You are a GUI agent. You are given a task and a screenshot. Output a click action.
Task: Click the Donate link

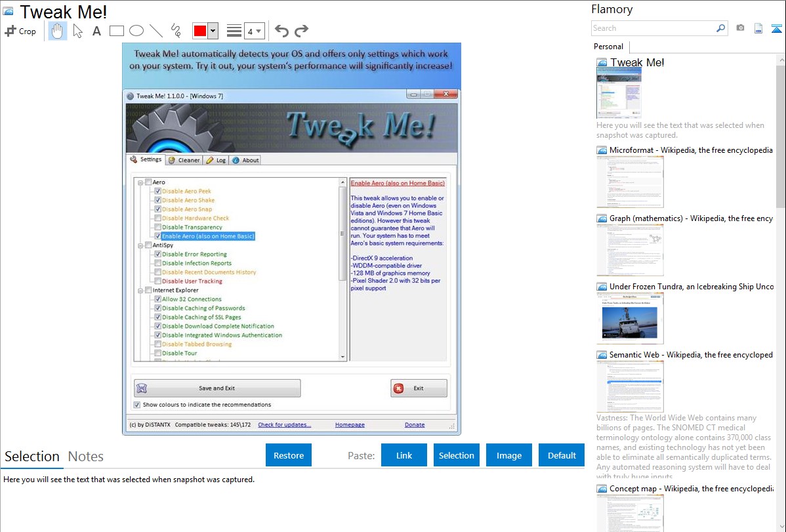(x=415, y=424)
